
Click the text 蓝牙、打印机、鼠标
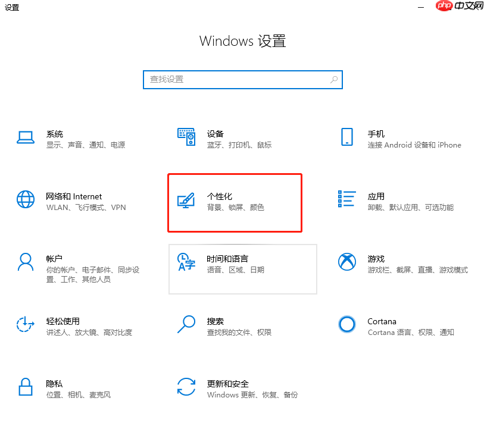(239, 145)
